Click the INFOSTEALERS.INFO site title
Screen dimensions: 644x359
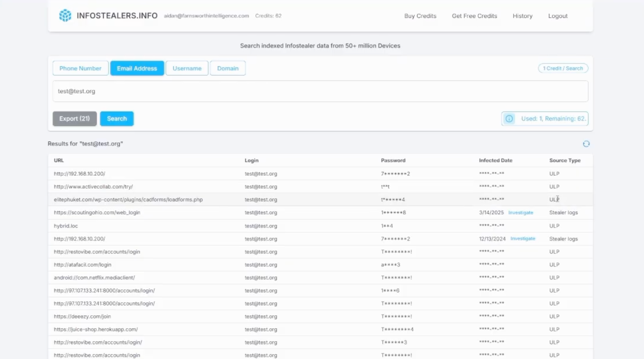[x=117, y=15]
